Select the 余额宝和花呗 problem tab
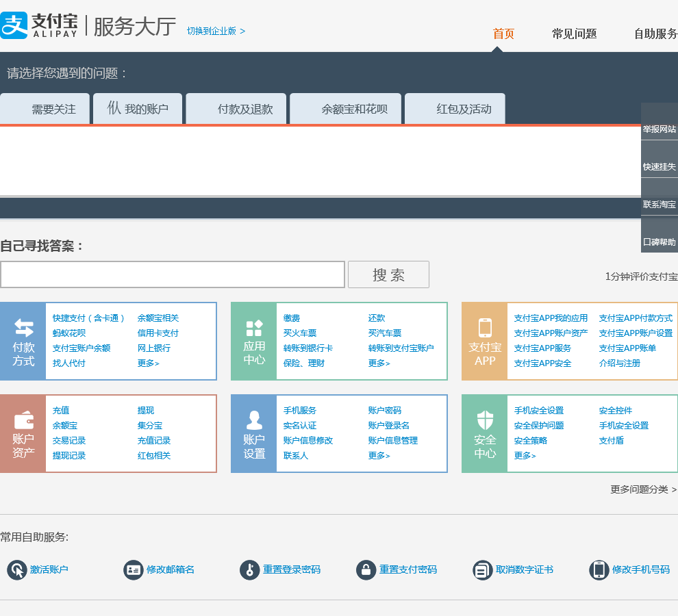The width and height of the screenshot is (678, 616). coord(345,109)
